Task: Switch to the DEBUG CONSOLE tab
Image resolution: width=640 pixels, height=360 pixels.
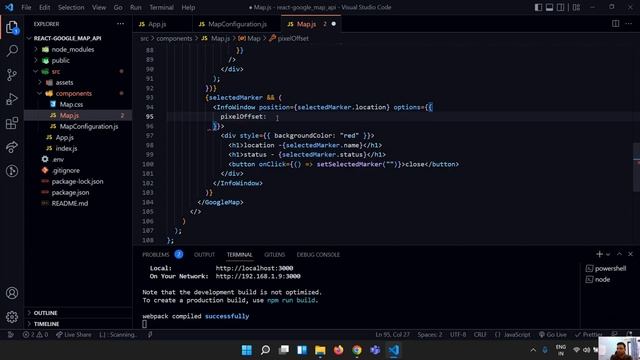Action: [318, 255]
